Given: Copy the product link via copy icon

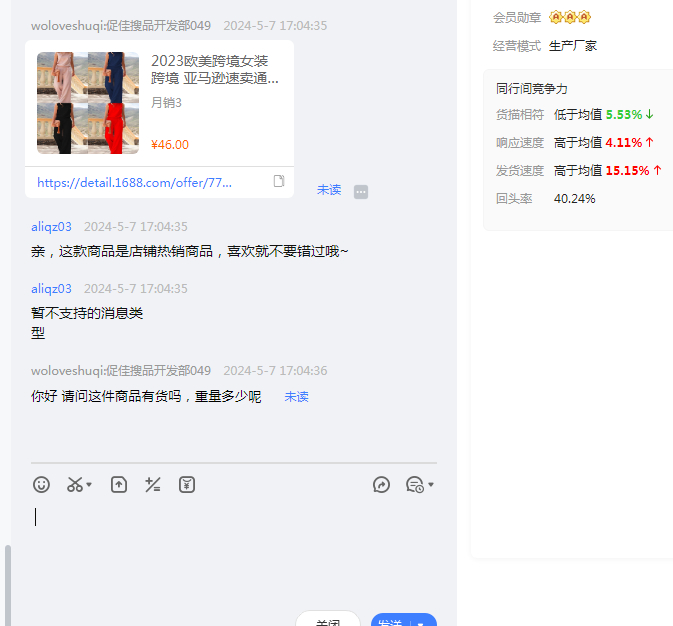Looking at the screenshot, I should 279,181.
